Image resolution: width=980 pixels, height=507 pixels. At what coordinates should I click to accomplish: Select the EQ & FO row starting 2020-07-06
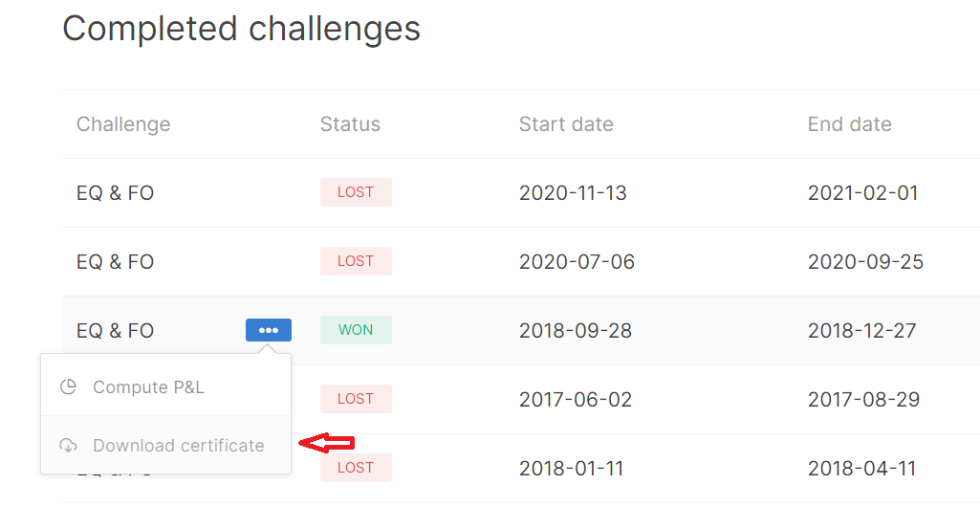521,261
